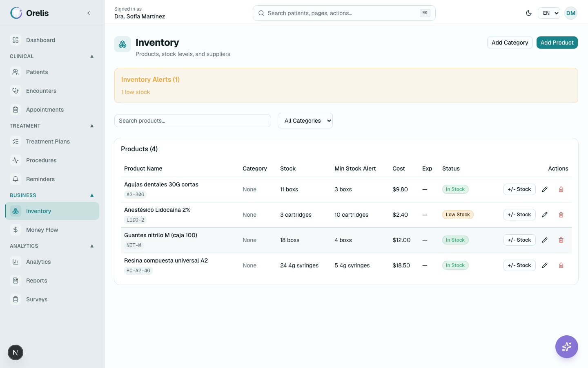
Task: Focus the global search patients field
Action: pyautogui.click(x=344, y=13)
